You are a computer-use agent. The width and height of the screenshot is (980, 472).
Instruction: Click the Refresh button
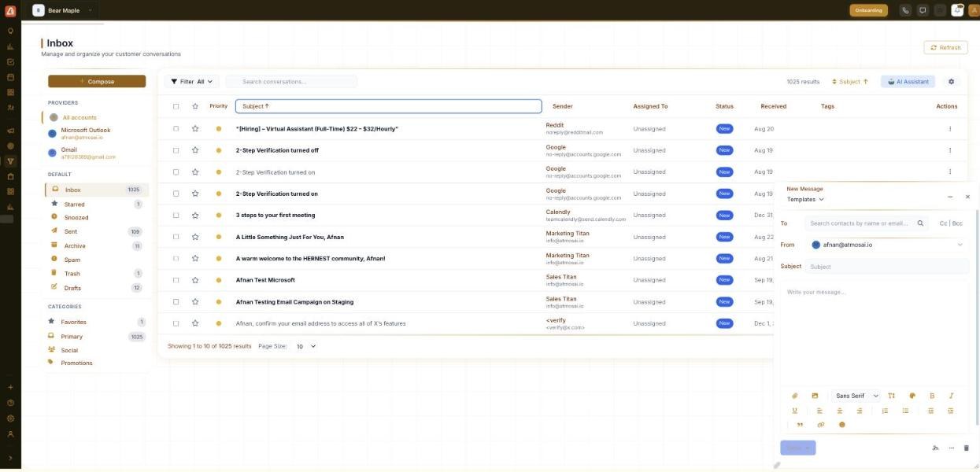945,47
